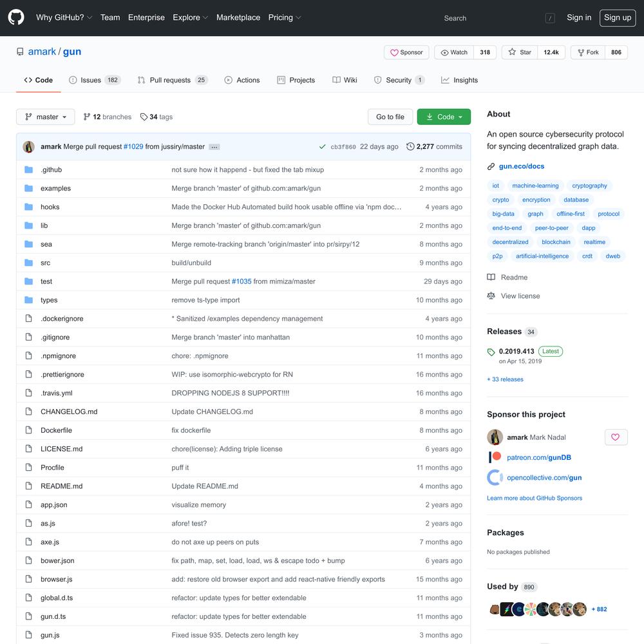Switch to the Pull requests tab
The width and height of the screenshot is (644, 644).
click(173, 80)
